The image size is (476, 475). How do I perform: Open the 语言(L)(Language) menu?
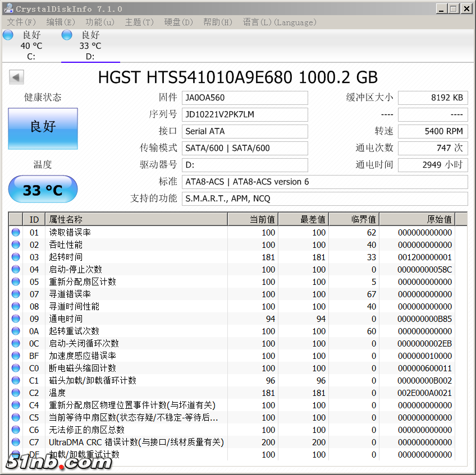(x=279, y=22)
